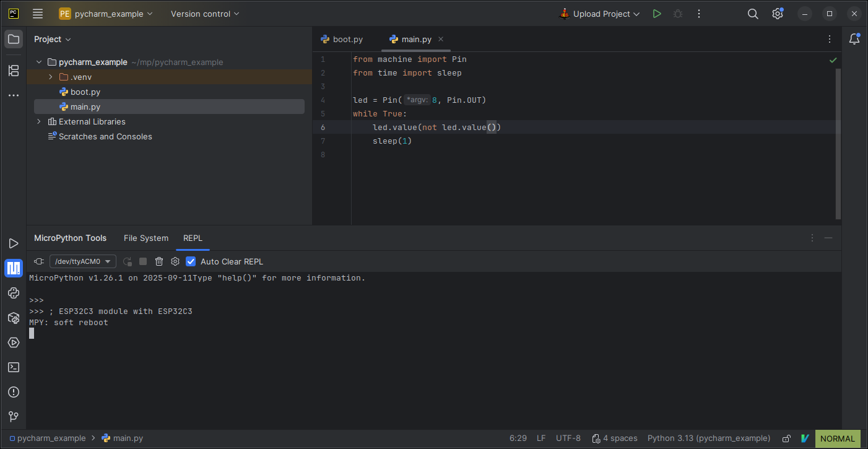Click the Services hexagon sidebar icon

tap(13, 342)
